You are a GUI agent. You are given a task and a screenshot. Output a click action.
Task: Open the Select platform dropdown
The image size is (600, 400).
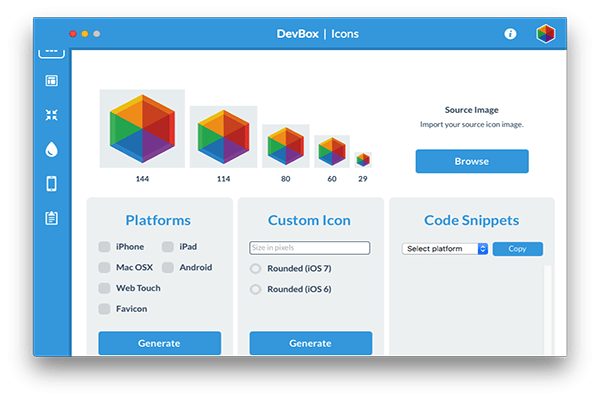445,249
